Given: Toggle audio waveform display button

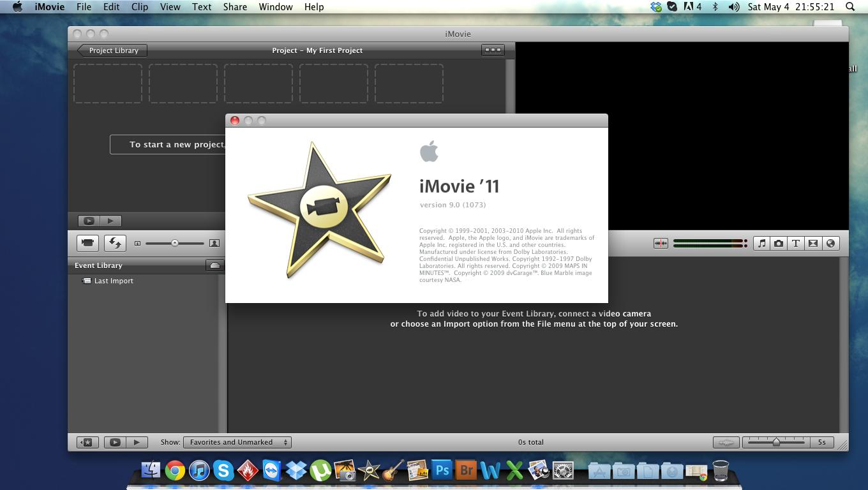Looking at the screenshot, I should click(x=661, y=243).
